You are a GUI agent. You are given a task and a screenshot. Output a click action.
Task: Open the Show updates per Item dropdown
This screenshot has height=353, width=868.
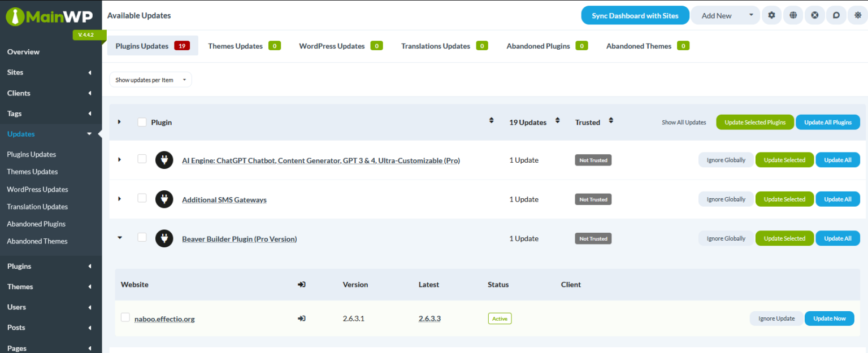[x=150, y=80]
